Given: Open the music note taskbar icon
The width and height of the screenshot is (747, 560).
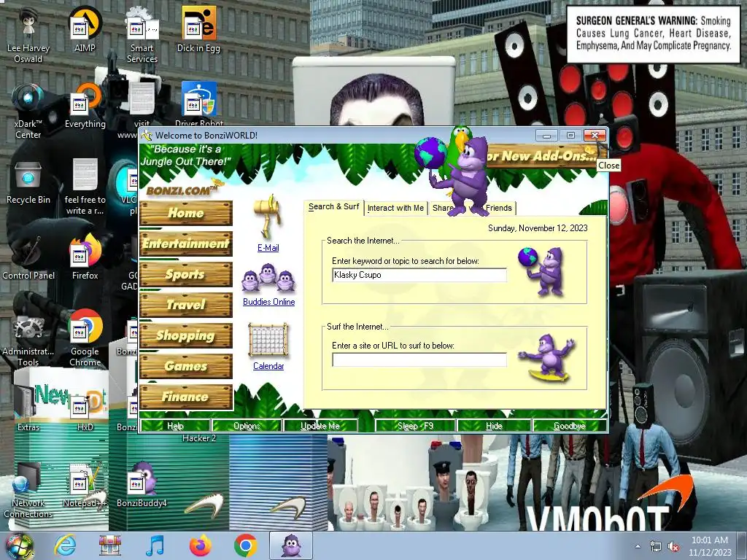Looking at the screenshot, I should pyautogui.click(x=155, y=545).
